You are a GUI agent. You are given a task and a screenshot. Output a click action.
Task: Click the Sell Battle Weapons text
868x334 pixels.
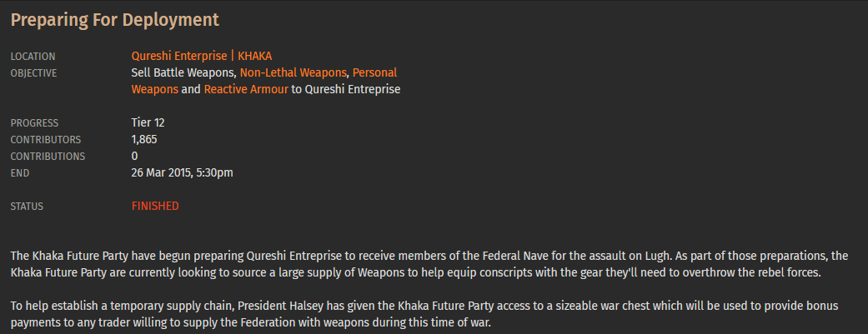point(183,73)
